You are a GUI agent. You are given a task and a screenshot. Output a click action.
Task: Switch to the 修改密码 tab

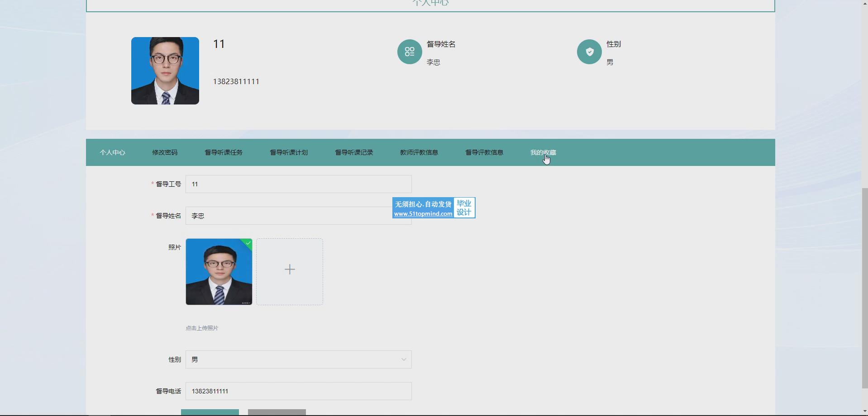point(165,152)
